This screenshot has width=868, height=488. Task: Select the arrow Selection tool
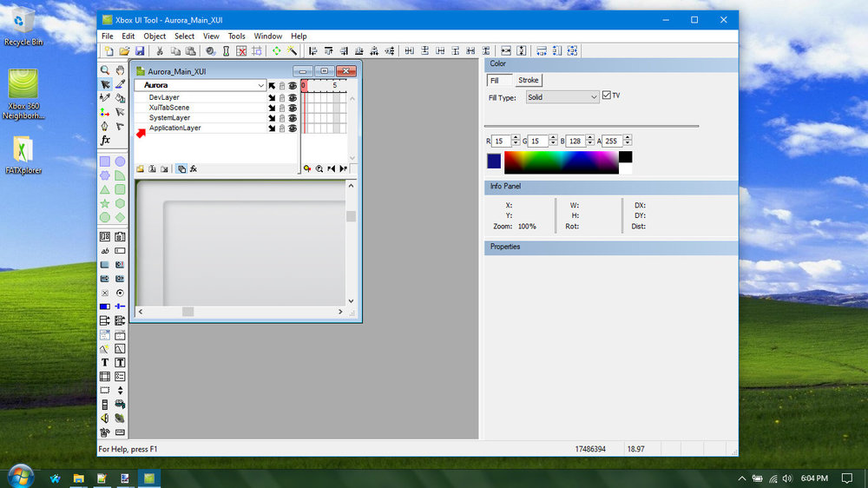105,84
